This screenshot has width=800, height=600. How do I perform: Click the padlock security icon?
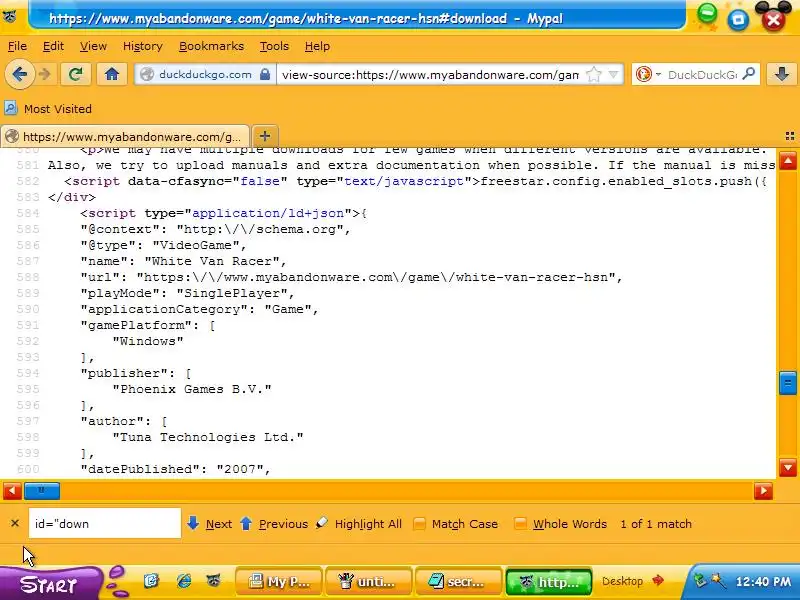tap(265, 74)
